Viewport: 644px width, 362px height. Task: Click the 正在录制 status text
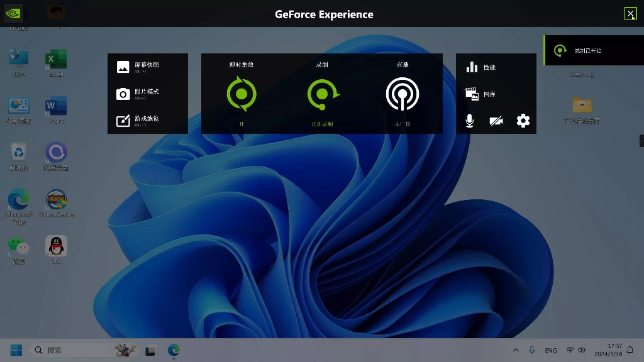click(323, 124)
